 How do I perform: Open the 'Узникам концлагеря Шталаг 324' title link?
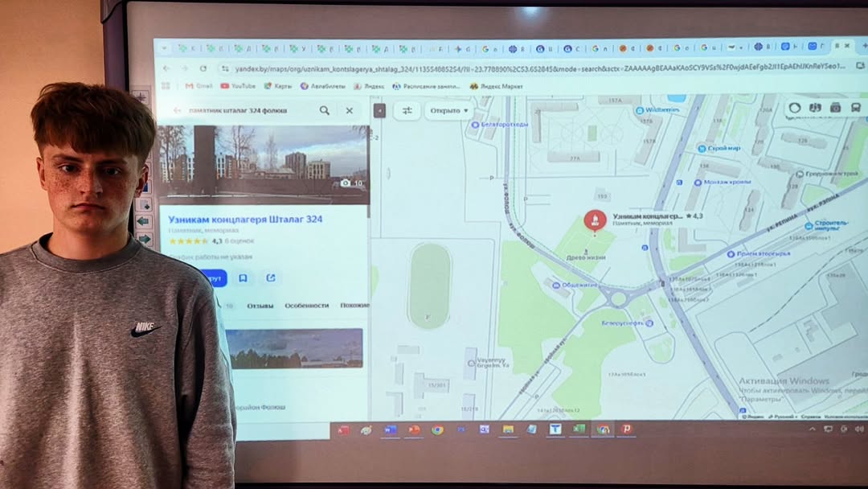click(245, 219)
